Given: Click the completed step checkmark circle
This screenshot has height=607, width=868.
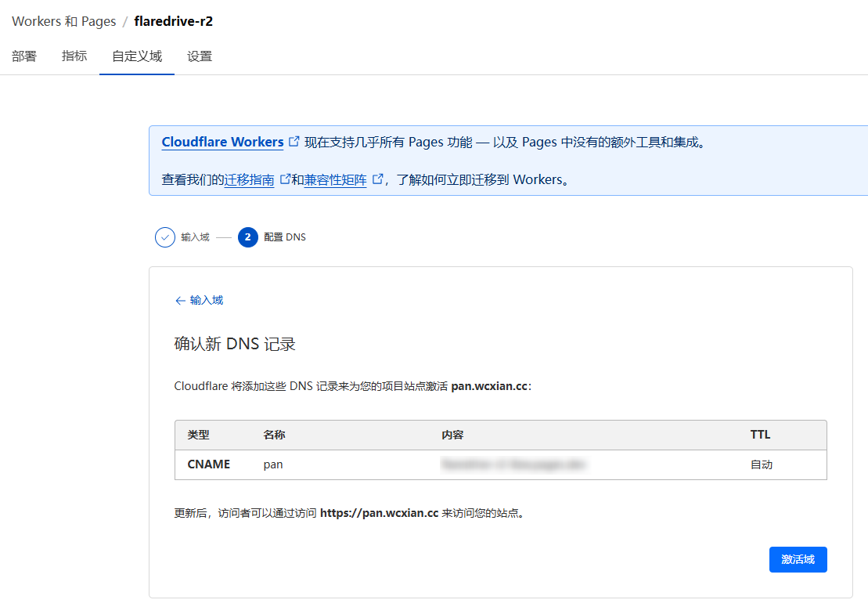Looking at the screenshot, I should (x=165, y=237).
